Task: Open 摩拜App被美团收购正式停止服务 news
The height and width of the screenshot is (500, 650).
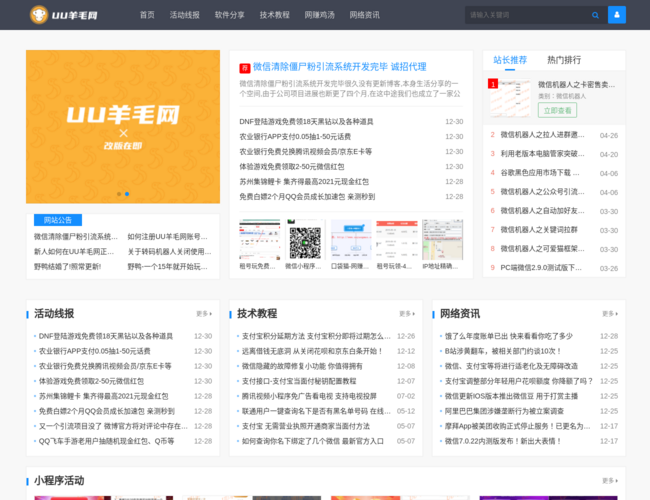Action: (517, 426)
